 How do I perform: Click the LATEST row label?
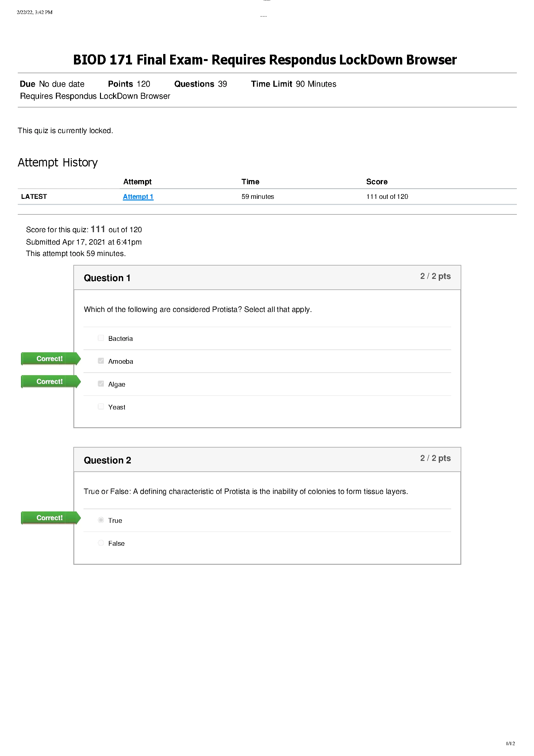pyautogui.click(x=34, y=197)
